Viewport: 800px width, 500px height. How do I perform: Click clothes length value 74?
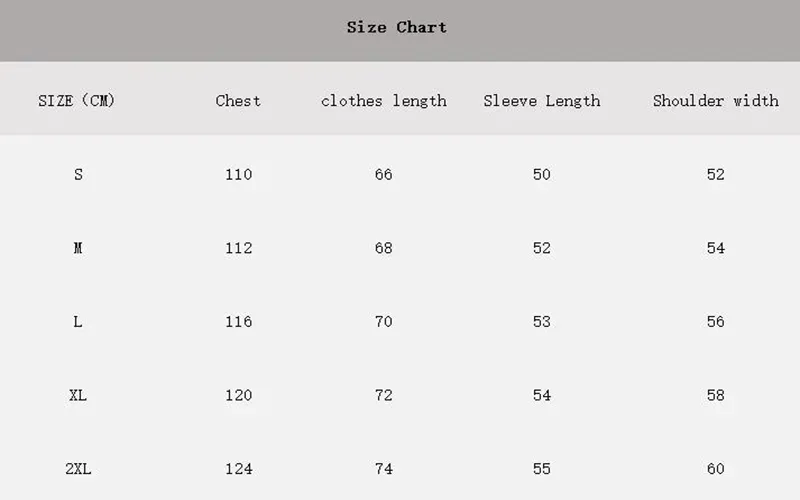[x=384, y=468]
